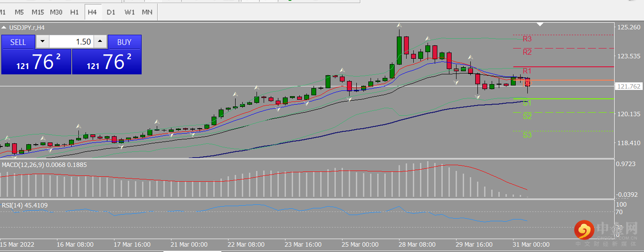This screenshot has width=644, height=252.
Task: Select the R3 pivot level label
Action: pyautogui.click(x=527, y=39)
